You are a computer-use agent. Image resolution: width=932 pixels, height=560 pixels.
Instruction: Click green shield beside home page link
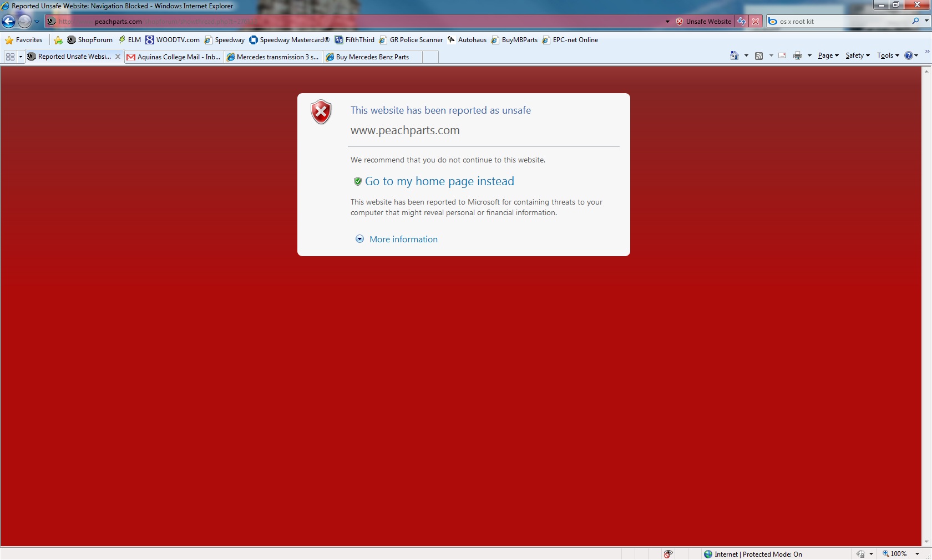[358, 181]
